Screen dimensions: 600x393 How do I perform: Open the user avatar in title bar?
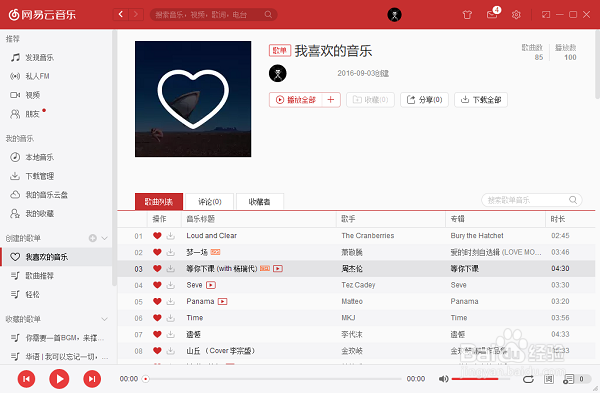[395, 15]
